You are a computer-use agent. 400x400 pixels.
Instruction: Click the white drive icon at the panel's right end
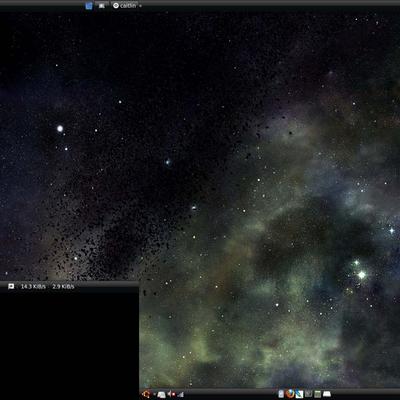click(x=327, y=394)
